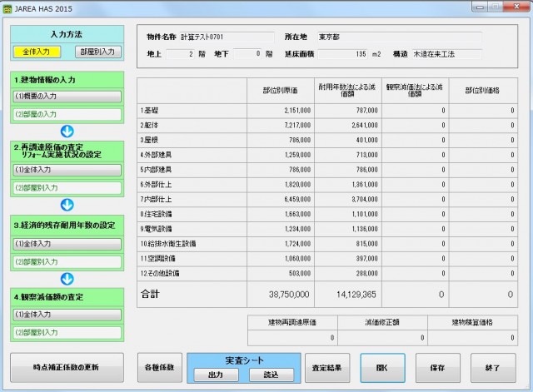Screen dimensions: 533x392
Task: Click the 減価修正額 value cell
Action: click(x=382, y=338)
